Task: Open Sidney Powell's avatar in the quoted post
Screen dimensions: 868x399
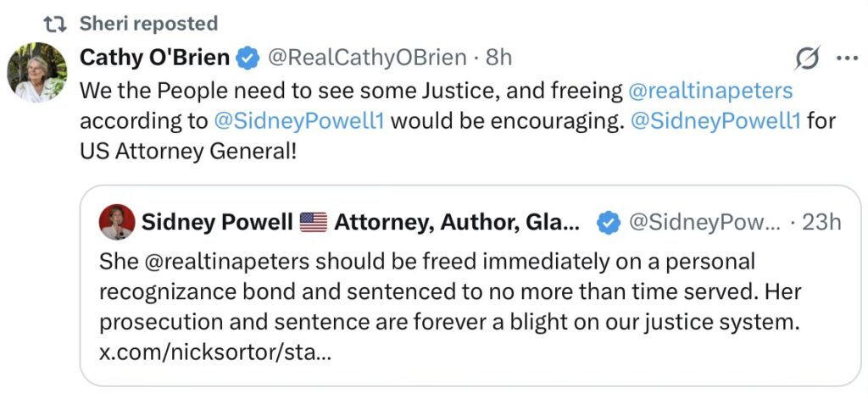Action: [117, 223]
